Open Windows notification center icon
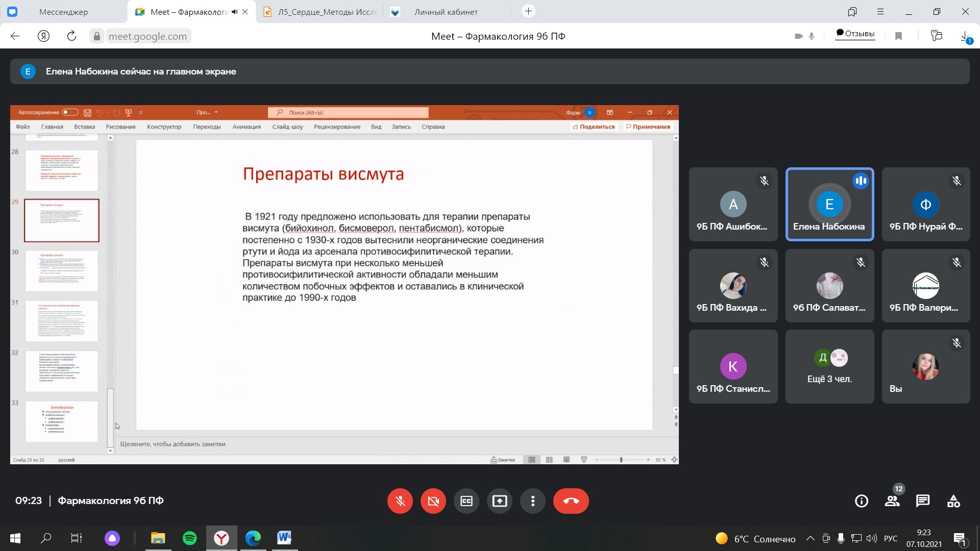The height and width of the screenshot is (551, 980). [x=960, y=539]
